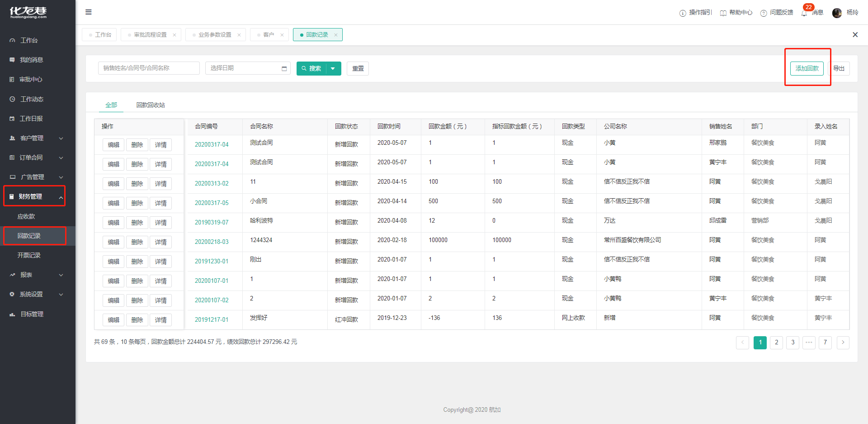Close the 审批流程设置 tab

(175, 35)
